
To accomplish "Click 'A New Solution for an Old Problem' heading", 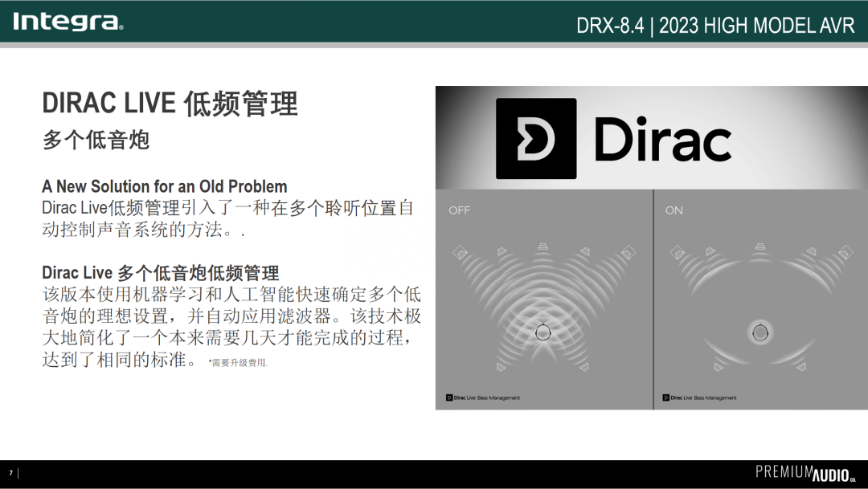I will pyautogui.click(x=165, y=185).
